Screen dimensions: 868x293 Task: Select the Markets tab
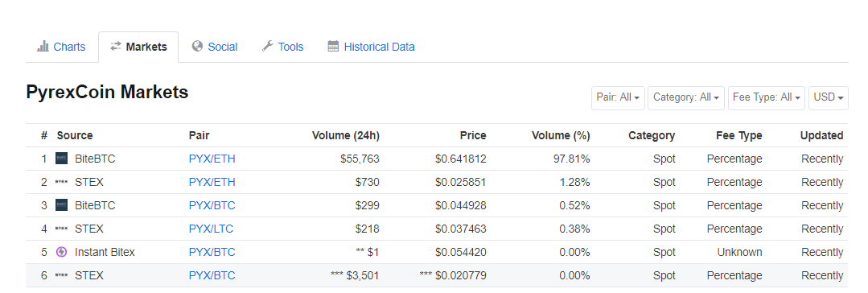point(138,47)
